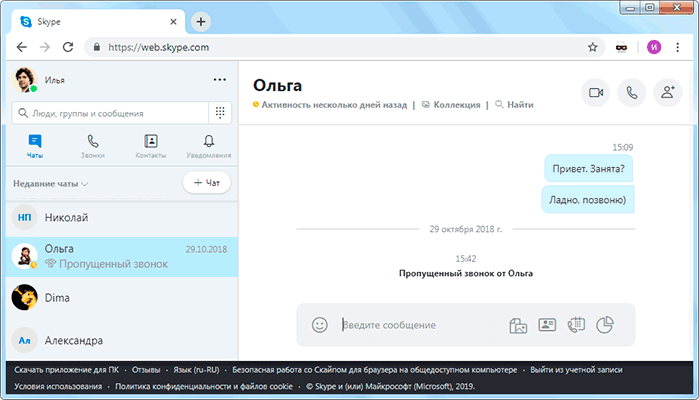Reload the web.skype.com page
699x400 pixels.
tap(68, 47)
